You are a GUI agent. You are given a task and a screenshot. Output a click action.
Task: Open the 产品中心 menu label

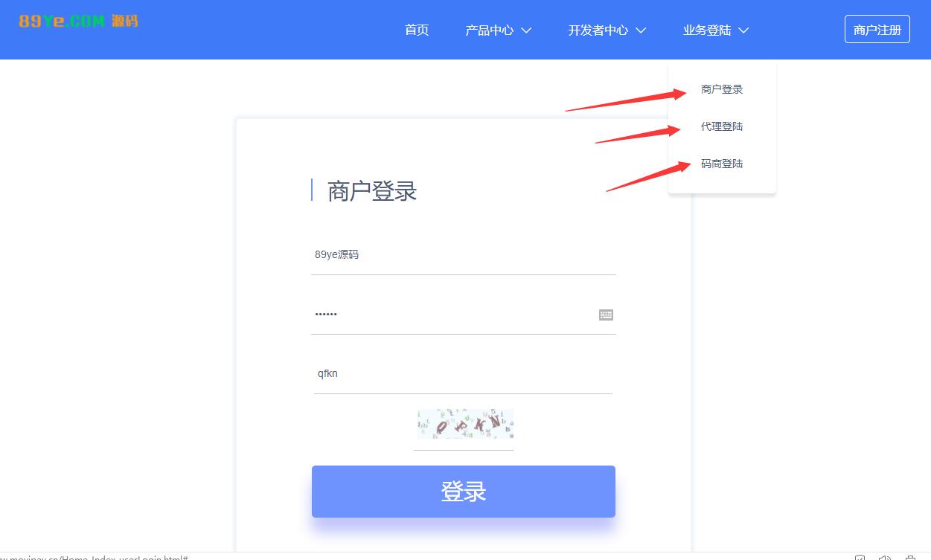pyautogui.click(x=489, y=30)
